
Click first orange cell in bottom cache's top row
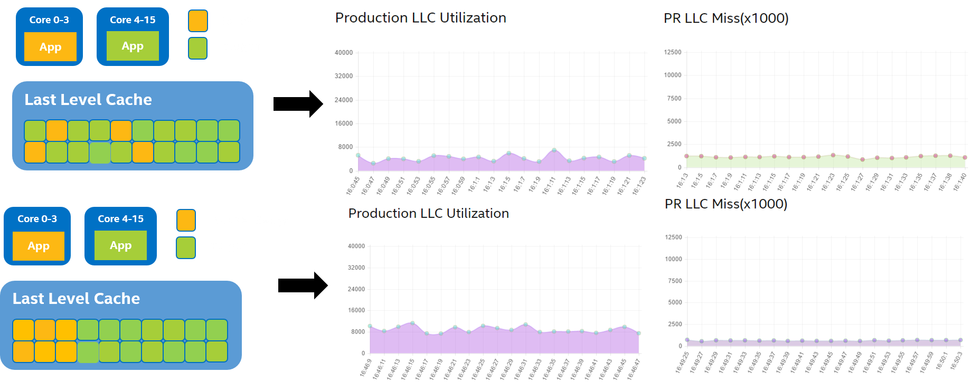pos(24,330)
